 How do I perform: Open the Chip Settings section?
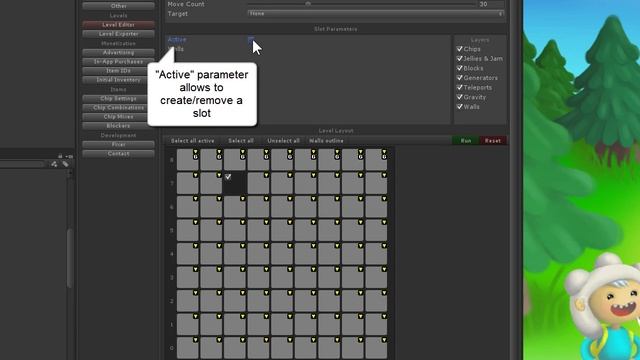[x=118, y=98]
